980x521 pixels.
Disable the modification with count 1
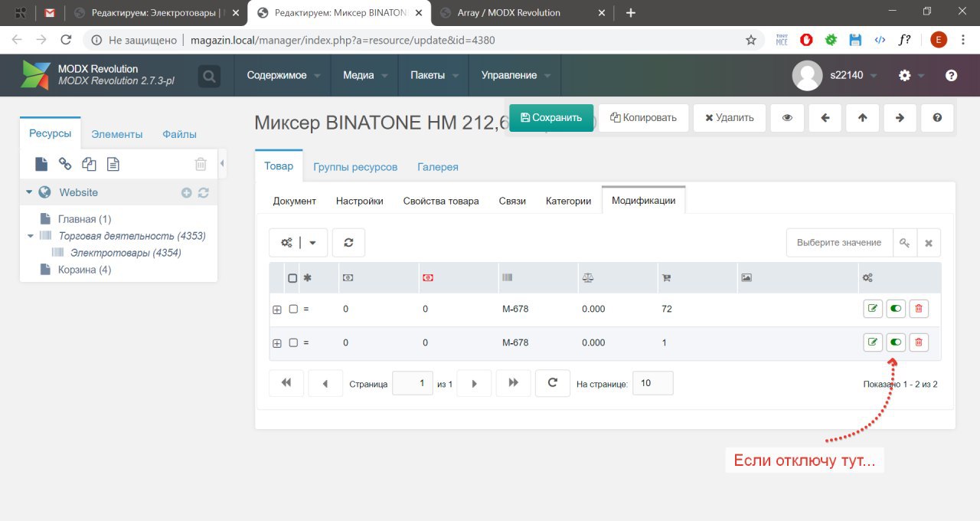[x=896, y=342]
